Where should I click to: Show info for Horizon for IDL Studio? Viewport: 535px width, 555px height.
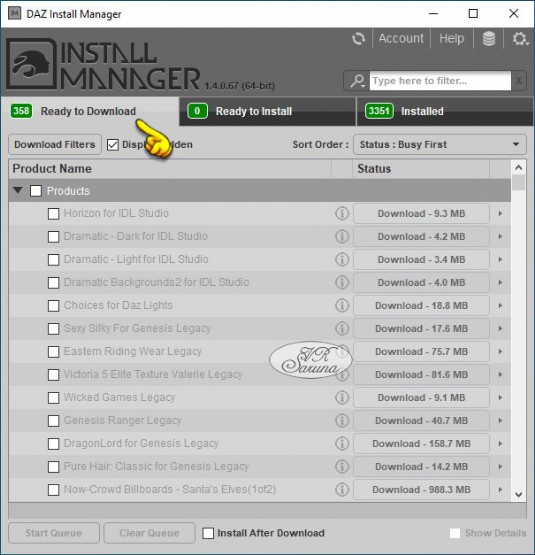pos(342,213)
